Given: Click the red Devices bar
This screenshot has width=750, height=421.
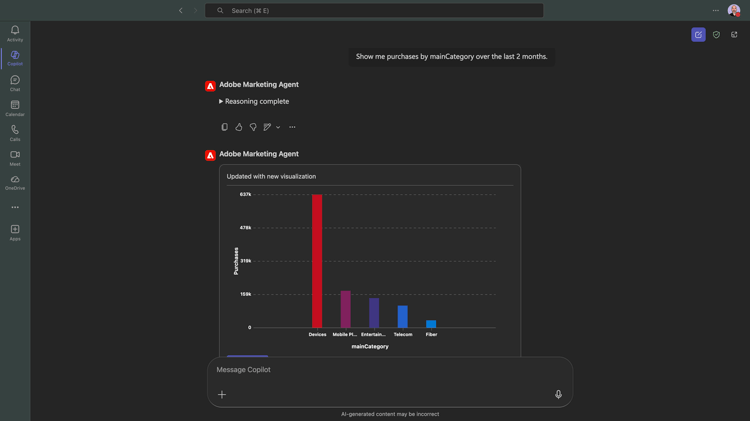Looking at the screenshot, I should (317, 261).
